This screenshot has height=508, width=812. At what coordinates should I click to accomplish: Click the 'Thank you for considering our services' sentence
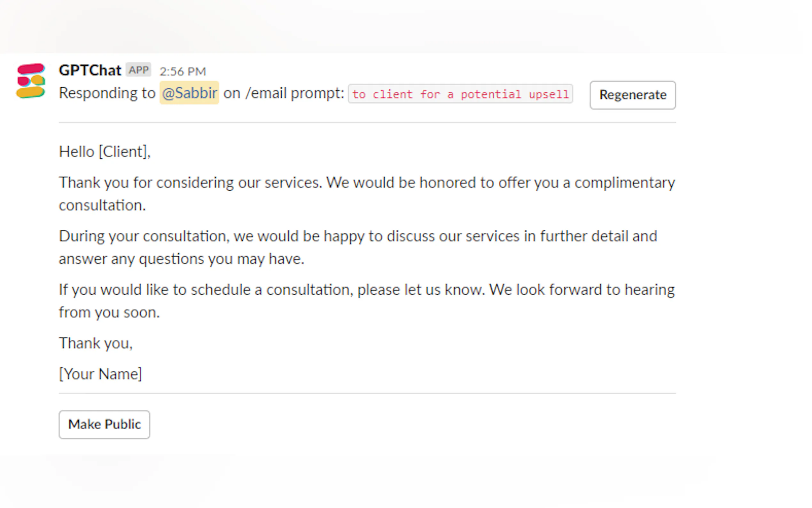[190, 183]
